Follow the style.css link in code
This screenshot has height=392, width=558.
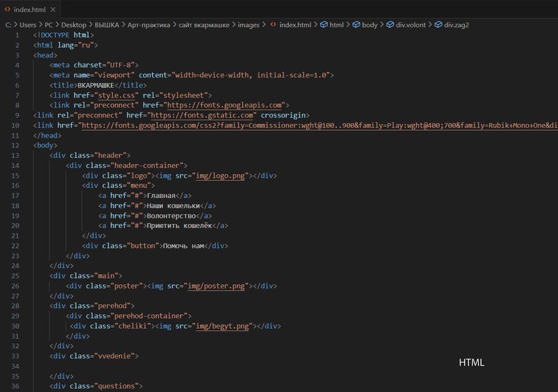click(118, 95)
